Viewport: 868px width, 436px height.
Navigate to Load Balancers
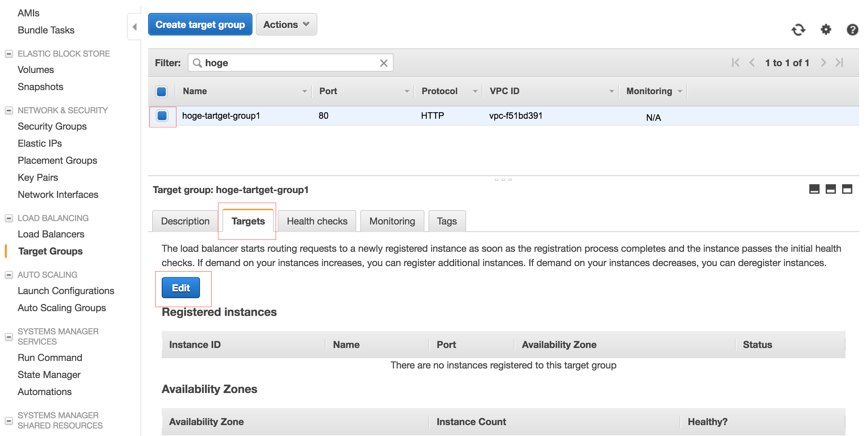pyautogui.click(x=51, y=234)
